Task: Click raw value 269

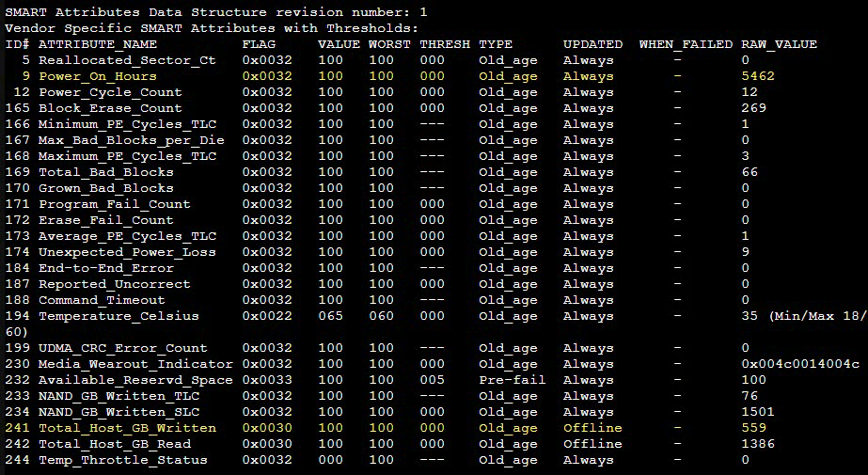Action: (754, 108)
